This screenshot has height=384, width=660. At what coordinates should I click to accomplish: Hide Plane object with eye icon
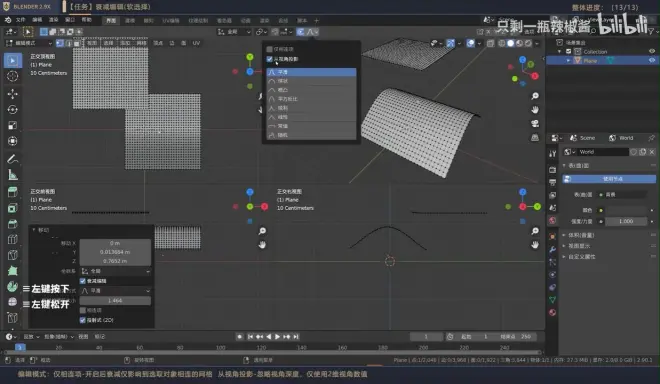652,60
